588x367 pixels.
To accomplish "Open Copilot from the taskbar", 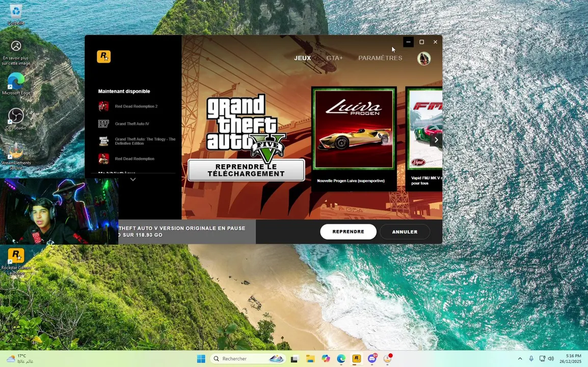I will [x=326, y=359].
